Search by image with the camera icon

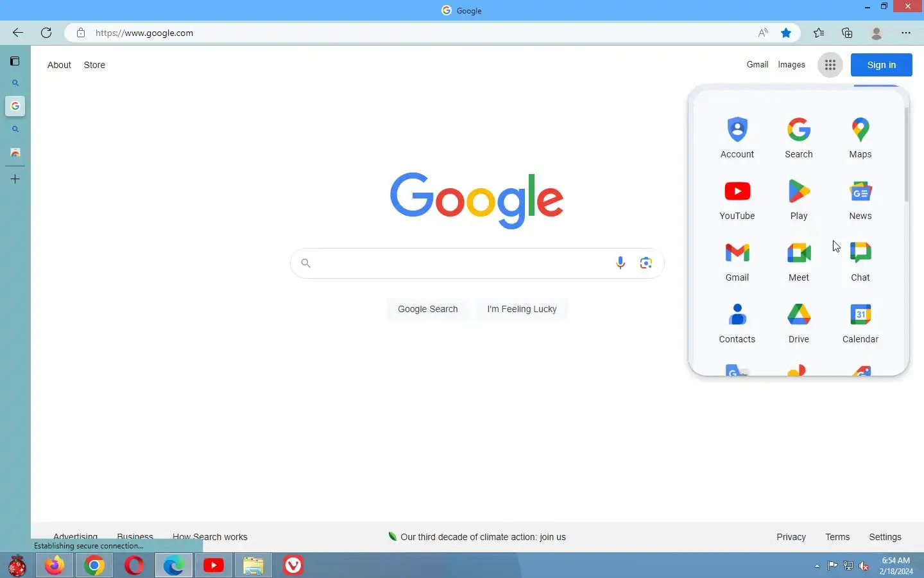[x=646, y=263]
